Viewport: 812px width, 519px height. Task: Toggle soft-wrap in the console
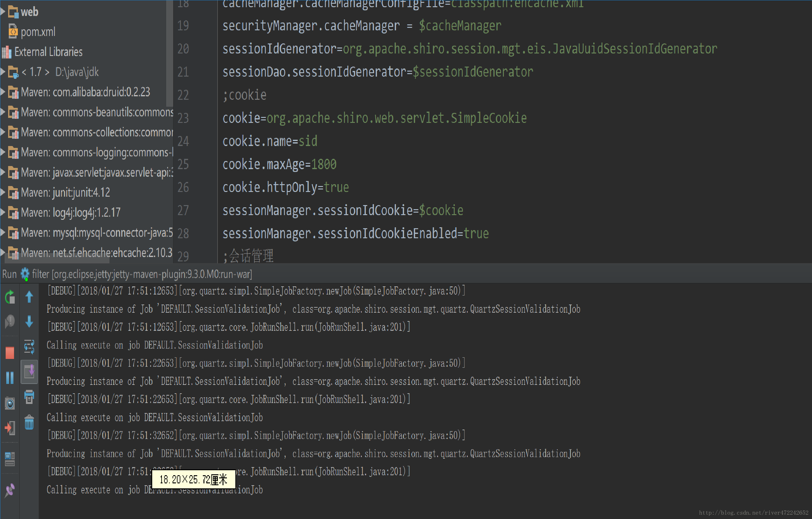point(29,347)
